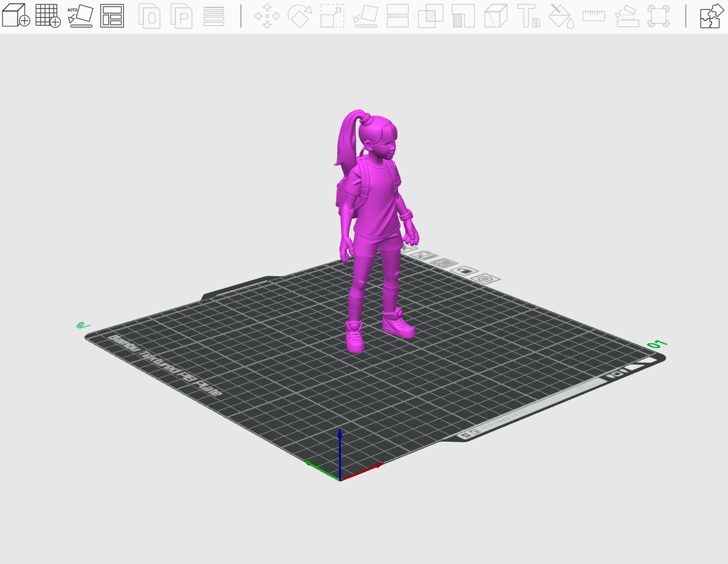Open the Text shape tool

(x=529, y=15)
